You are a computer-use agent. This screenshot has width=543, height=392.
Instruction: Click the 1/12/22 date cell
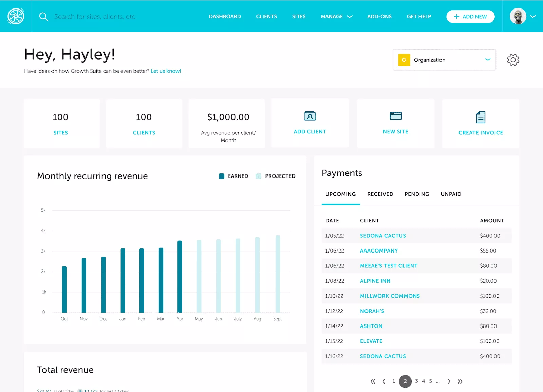click(334, 311)
